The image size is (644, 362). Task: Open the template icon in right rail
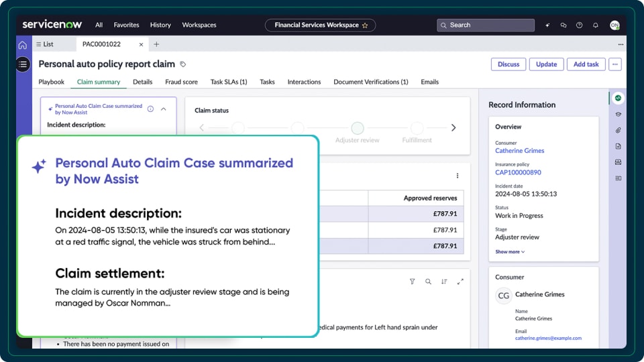[x=618, y=162]
